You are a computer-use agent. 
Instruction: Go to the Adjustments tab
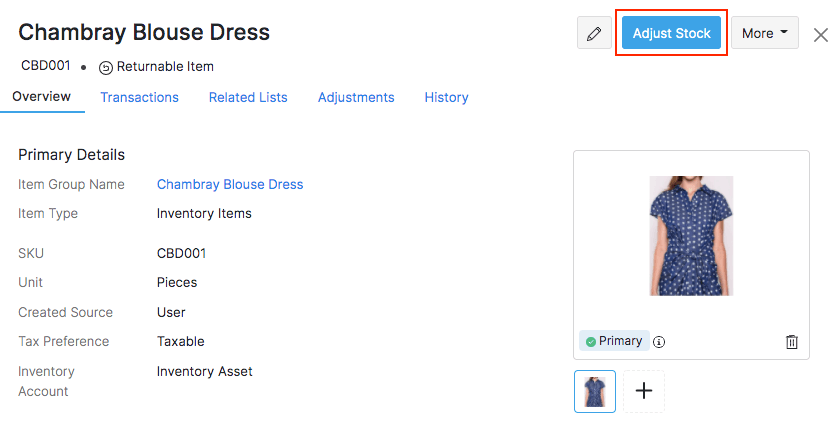[356, 97]
